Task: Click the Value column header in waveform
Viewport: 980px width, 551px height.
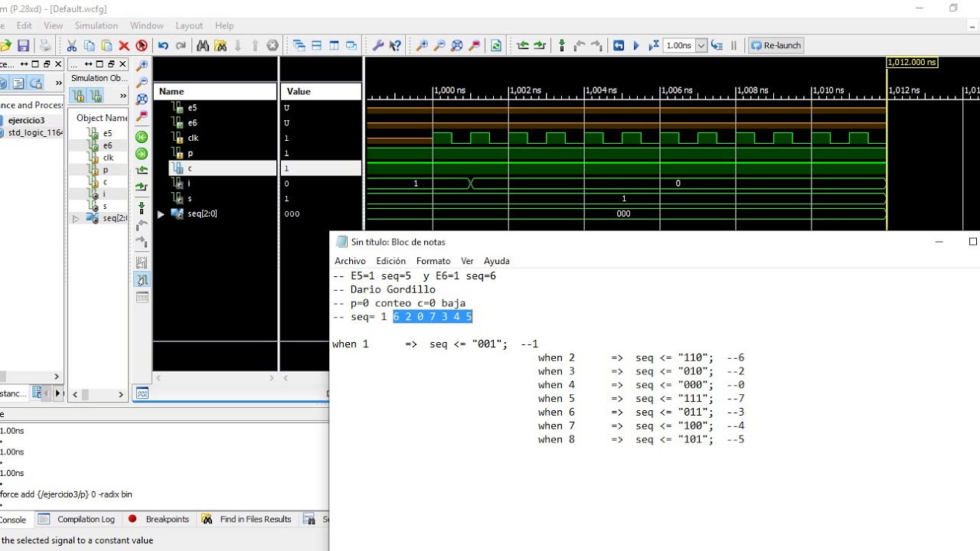Action: (321, 92)
